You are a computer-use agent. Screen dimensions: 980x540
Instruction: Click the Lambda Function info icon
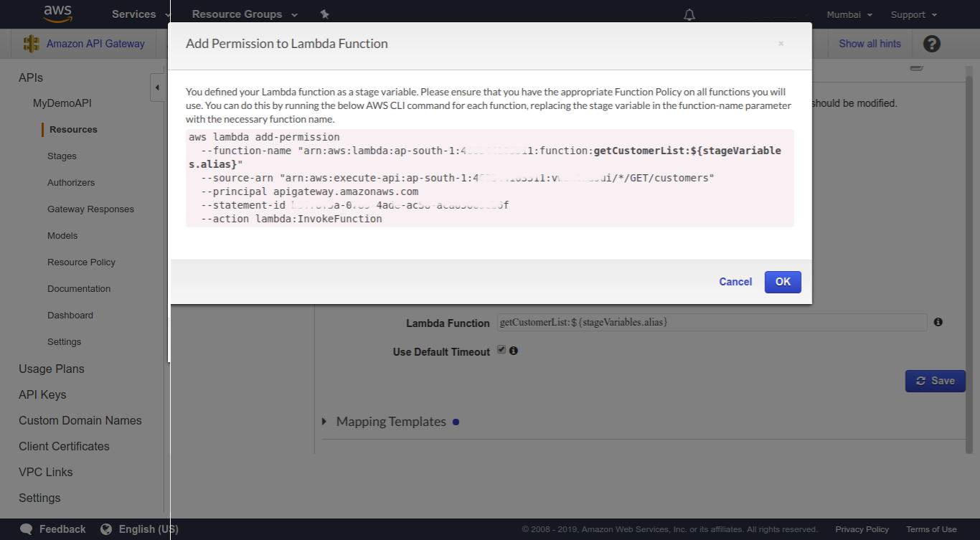click(938, 323)
